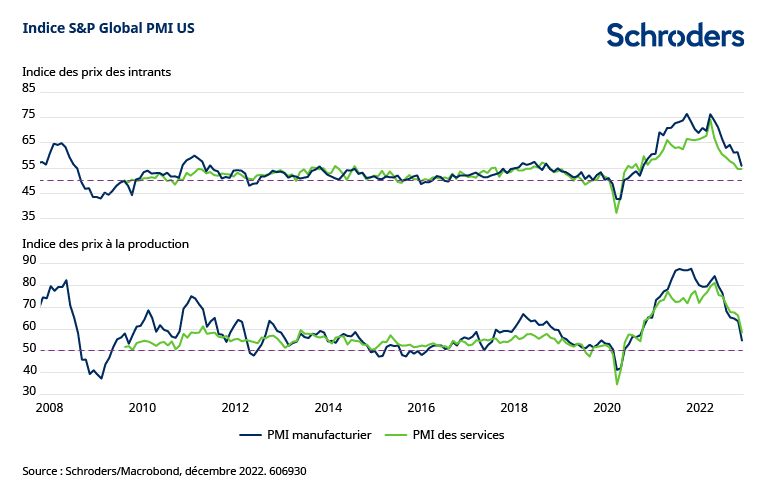Click the 2010 x-axis label

tap(142, 408)
